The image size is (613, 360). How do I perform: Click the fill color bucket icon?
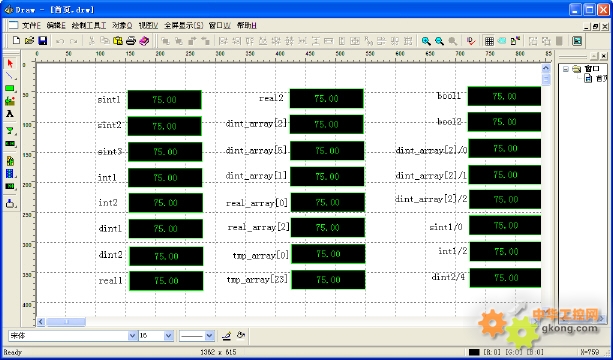click(x=241, y=335)
